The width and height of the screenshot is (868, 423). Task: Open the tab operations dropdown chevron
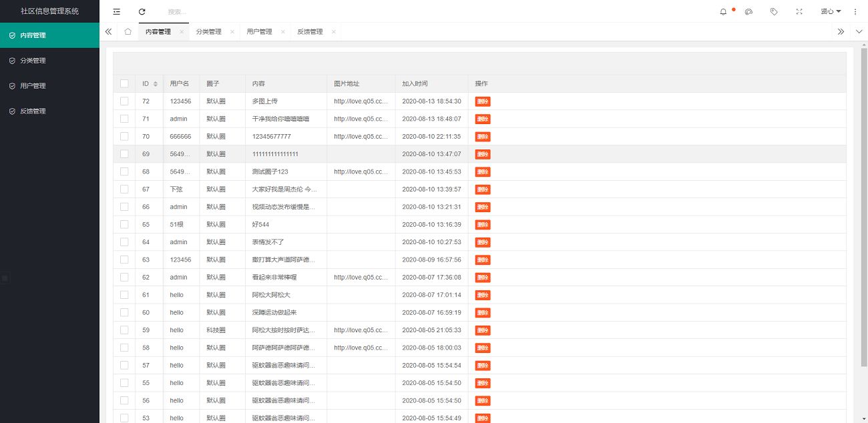(x=859, y=31)
